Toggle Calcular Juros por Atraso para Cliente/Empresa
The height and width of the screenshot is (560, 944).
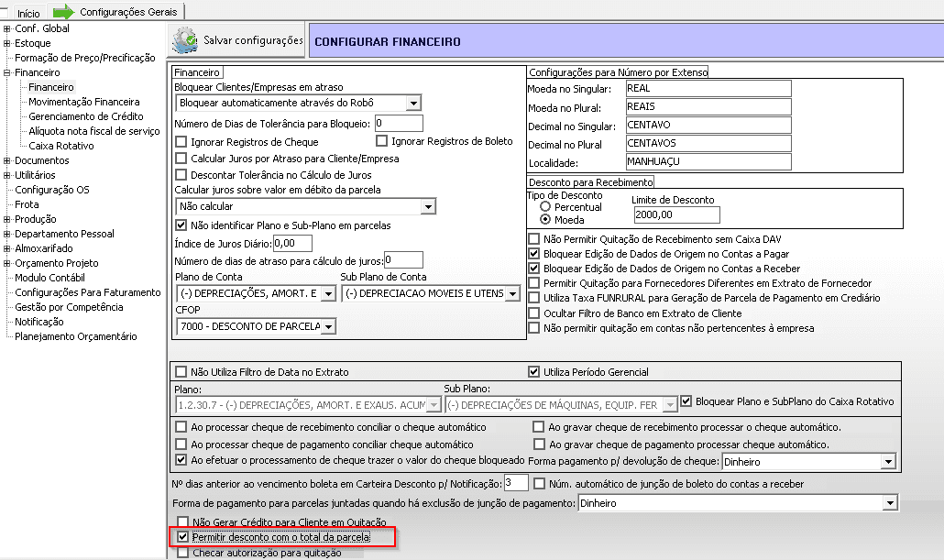pyautogui.click(x=181, y=159)
